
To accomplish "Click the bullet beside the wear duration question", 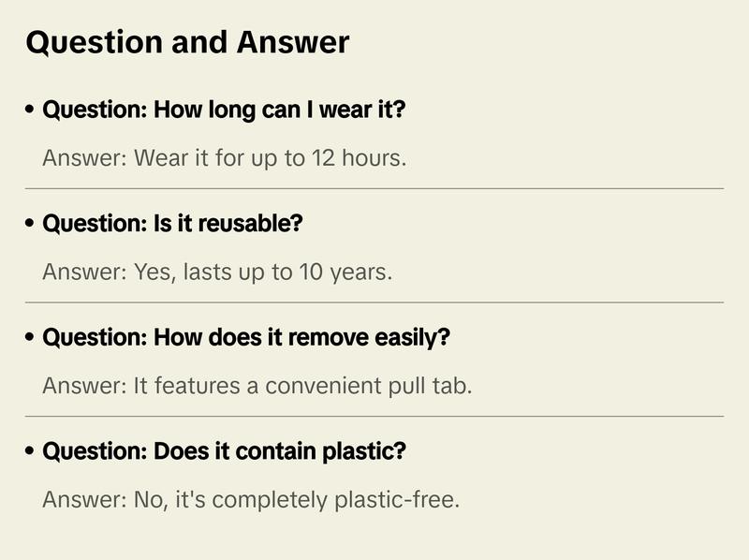I will 31,111.
